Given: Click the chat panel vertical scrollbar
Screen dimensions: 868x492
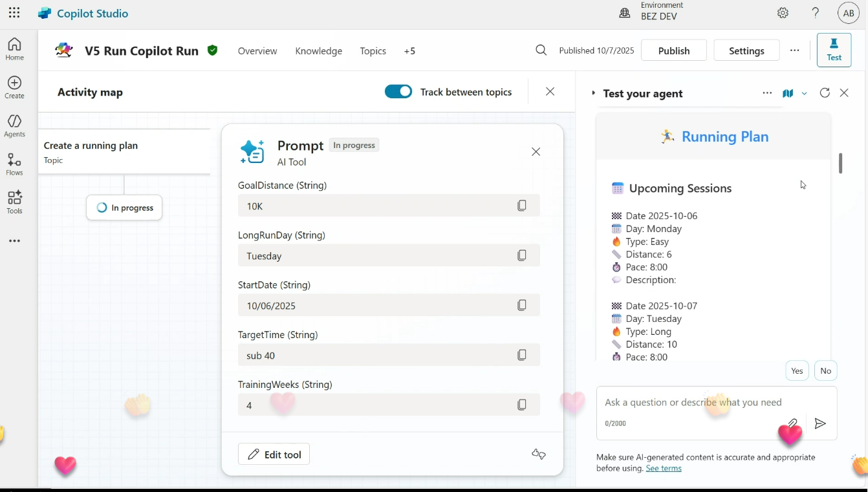Looking at the screenshot, I should coord(841,164).
